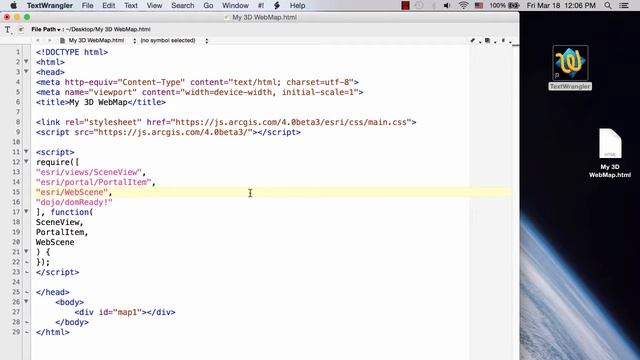
Task: Click the US flag input source icon
Action: point(479,5)
